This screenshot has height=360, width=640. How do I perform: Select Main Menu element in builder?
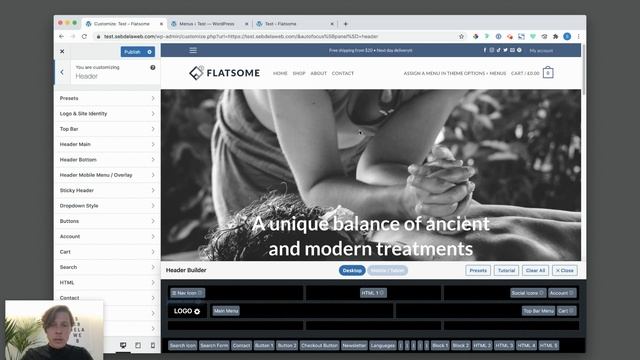click(226, 311)
